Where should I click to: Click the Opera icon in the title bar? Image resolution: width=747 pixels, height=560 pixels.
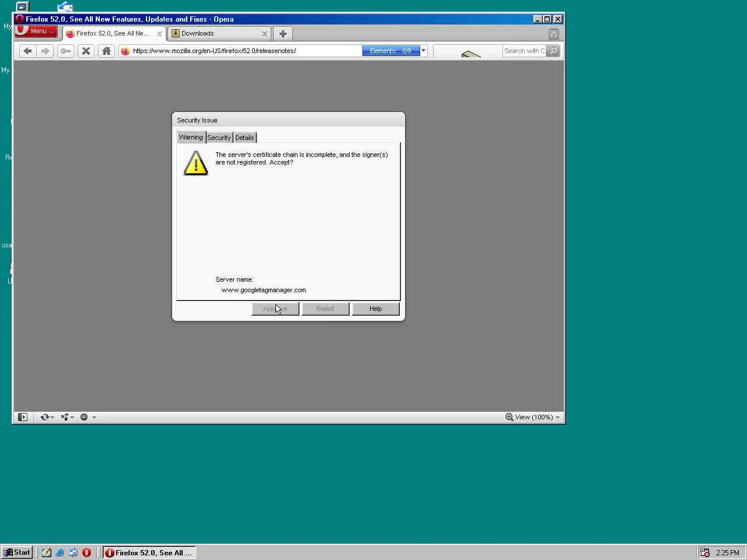tap(19, 19)
